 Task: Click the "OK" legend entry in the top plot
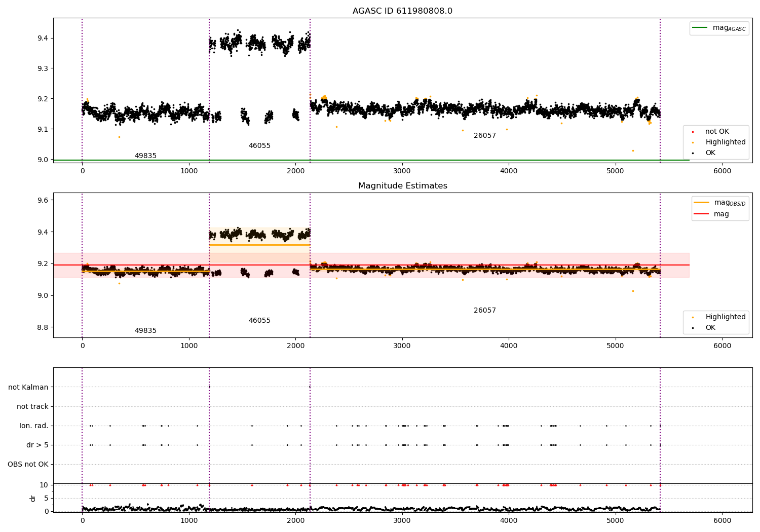click(704, 153)
